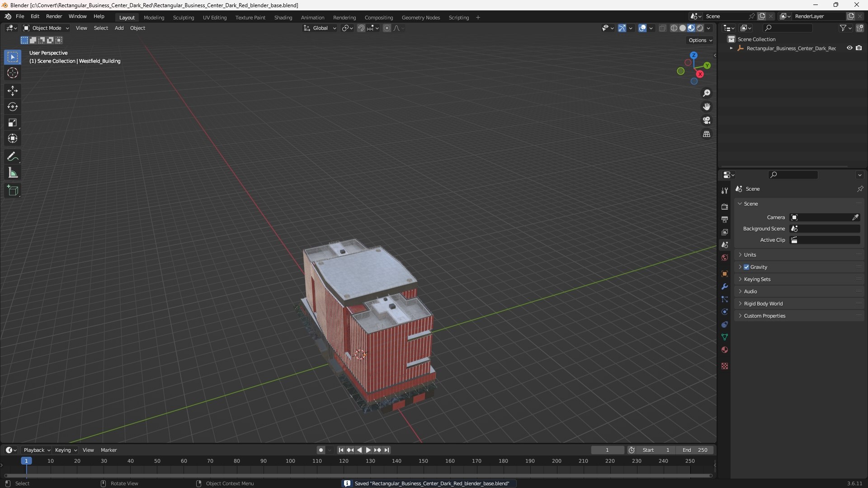Expand Rectangular_Business_Center collection tree
Viewport: 868px width, 488px height.
pos(731,48)
